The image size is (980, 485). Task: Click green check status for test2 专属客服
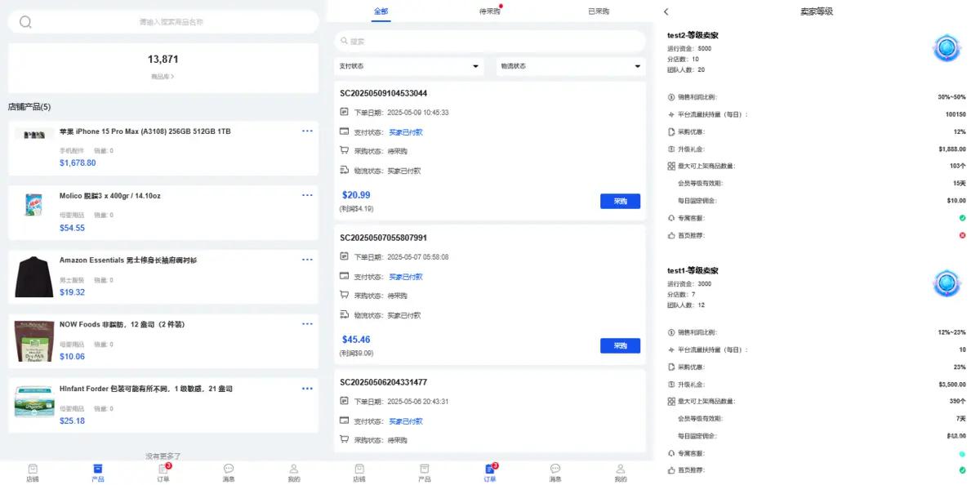click(x=962, y=218)
